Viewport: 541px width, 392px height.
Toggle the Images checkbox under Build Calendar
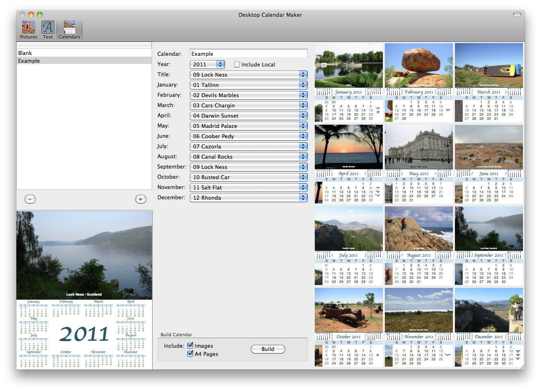pos(190,345)
